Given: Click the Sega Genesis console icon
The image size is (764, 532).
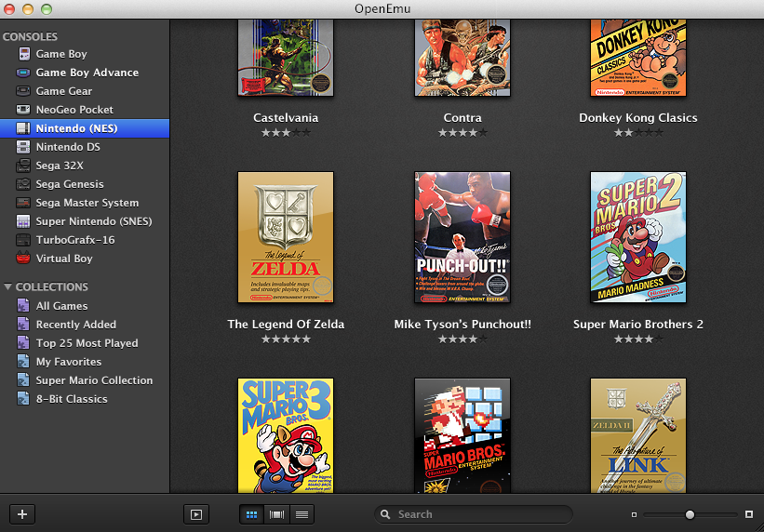Looking at the screenshot, I should (x=23, y=184).
